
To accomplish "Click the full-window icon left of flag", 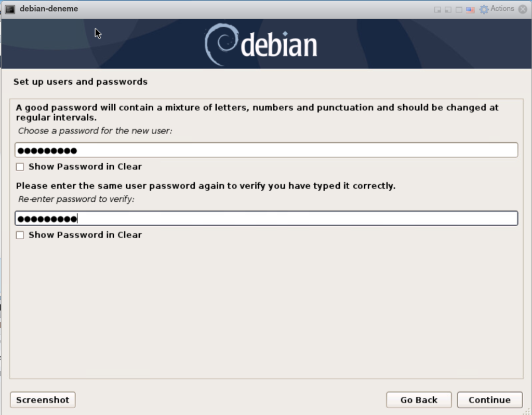I will point(459,10).
